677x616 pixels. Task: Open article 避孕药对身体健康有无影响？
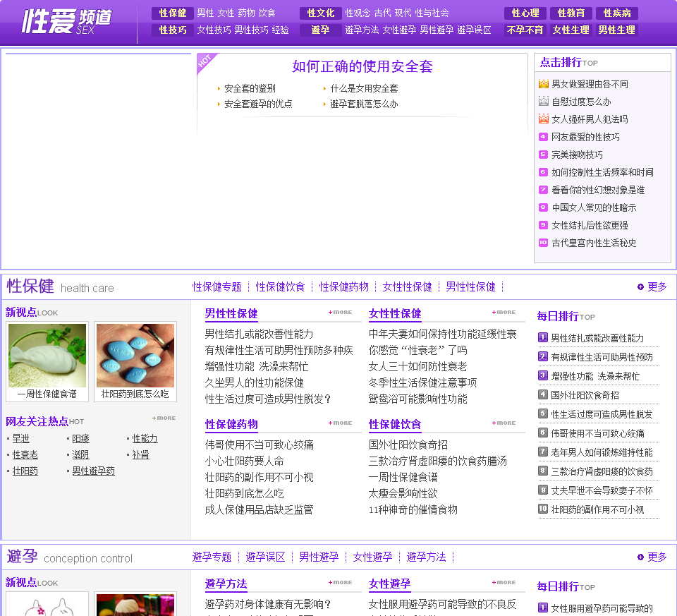pyautogui.click(x=268, y=604)
